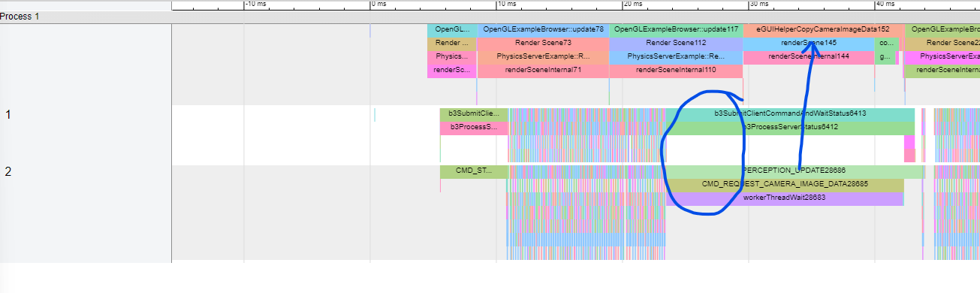Screen dimensions: 980x293
Task: Select the OpenGLExampleBrowser::update117 slice
Action: click(676, 30)
